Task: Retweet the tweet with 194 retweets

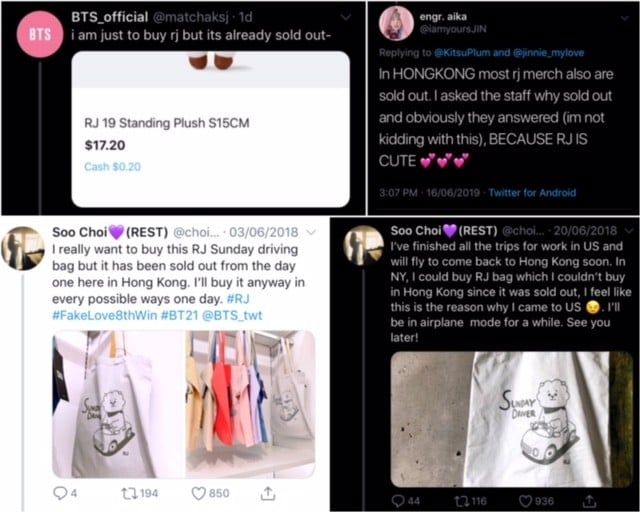Action: [130, 494]
